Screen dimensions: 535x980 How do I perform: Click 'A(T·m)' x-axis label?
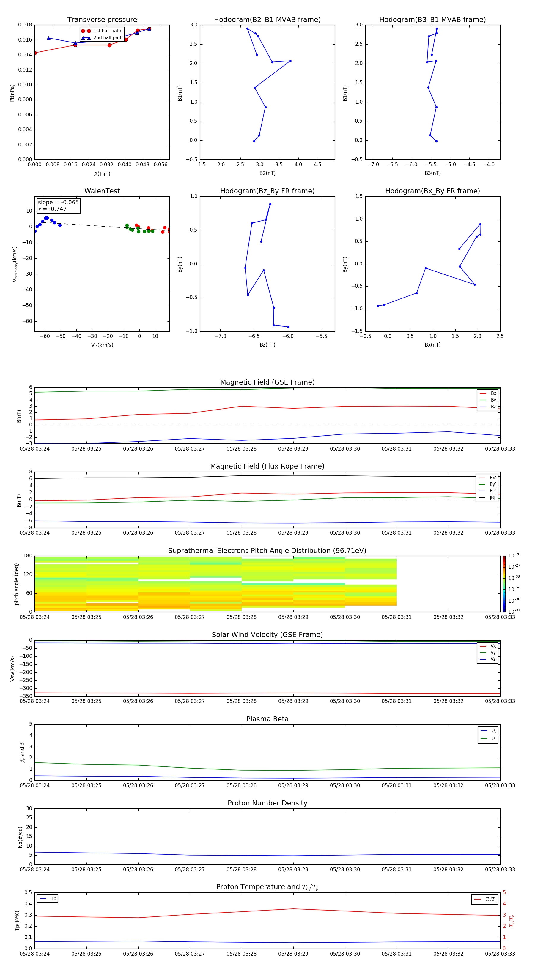point(102,174)
